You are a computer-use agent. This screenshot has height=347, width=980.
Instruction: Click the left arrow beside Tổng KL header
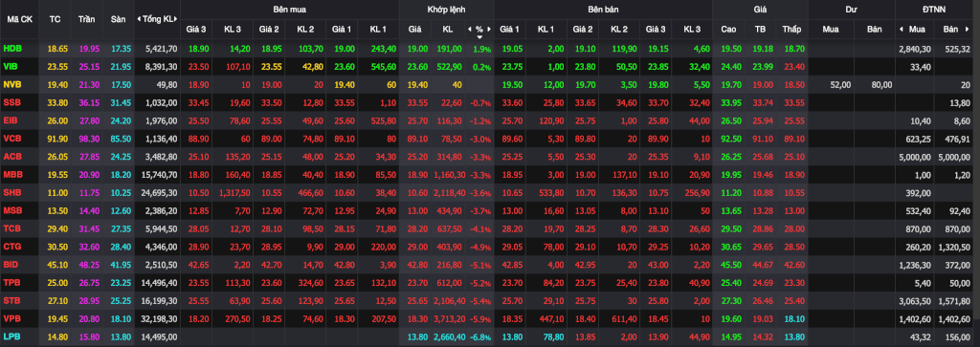[x=139, y=19]
